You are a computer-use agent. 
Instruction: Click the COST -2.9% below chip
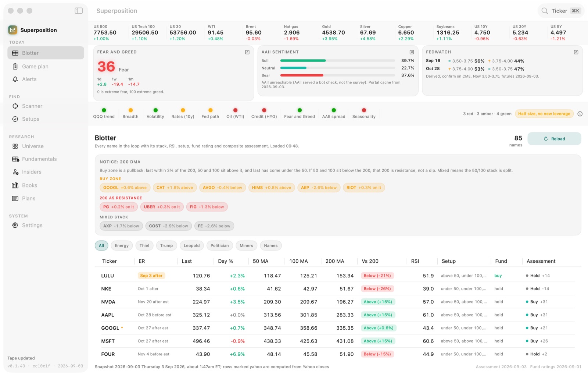click(x=168, y=226)
